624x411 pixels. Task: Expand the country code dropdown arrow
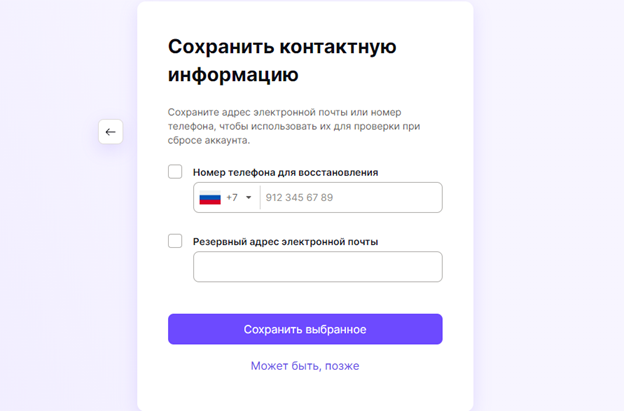(248, 198)
